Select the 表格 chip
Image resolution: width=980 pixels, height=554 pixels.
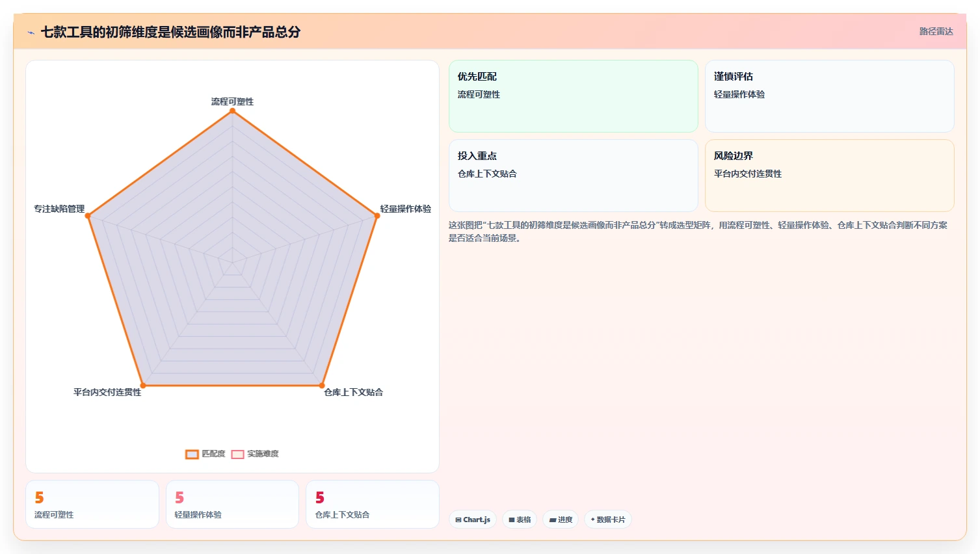click(x=520, y=520)
